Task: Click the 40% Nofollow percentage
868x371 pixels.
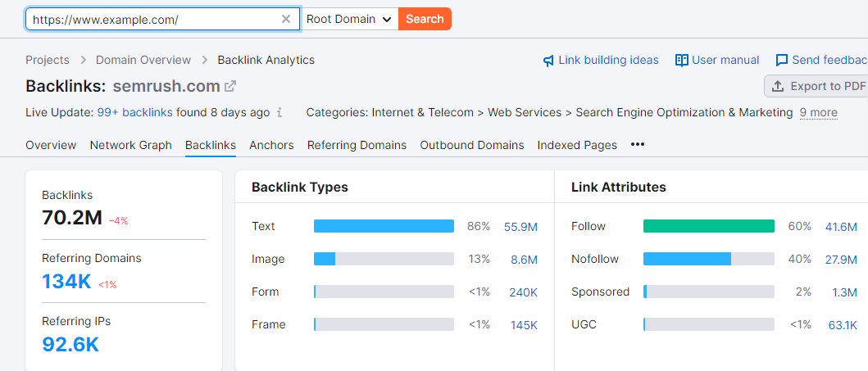Action: (799, 260)
